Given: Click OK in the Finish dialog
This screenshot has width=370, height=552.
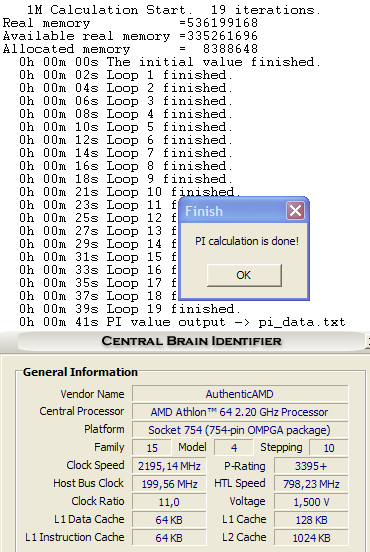Looking at the screenshot, I should (244, 275).
